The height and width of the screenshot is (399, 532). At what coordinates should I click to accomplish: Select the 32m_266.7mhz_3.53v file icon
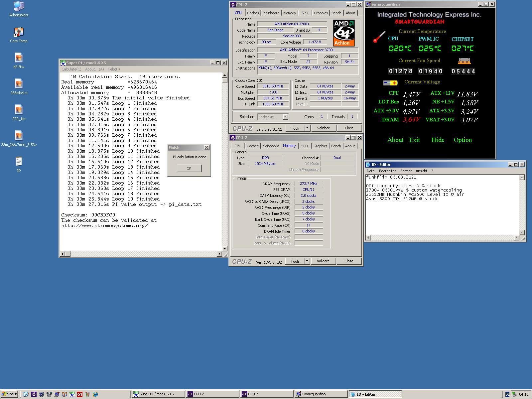point(19,139)
